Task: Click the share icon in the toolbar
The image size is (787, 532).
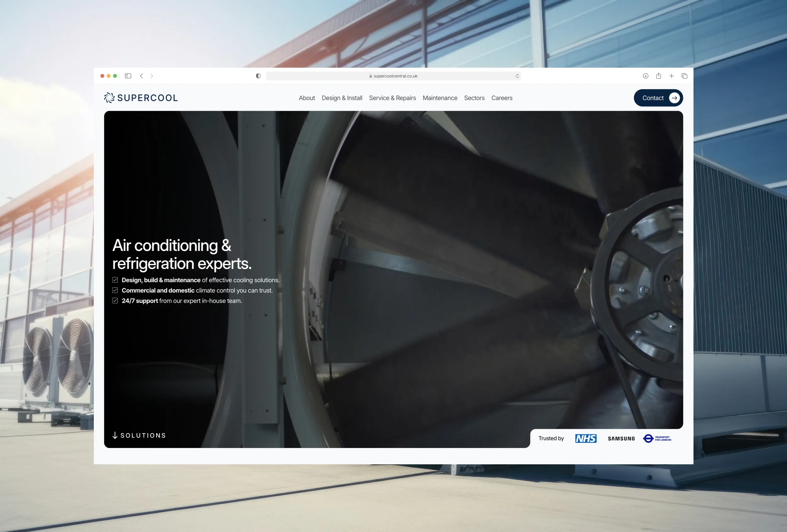Action: tap(658, 76)
